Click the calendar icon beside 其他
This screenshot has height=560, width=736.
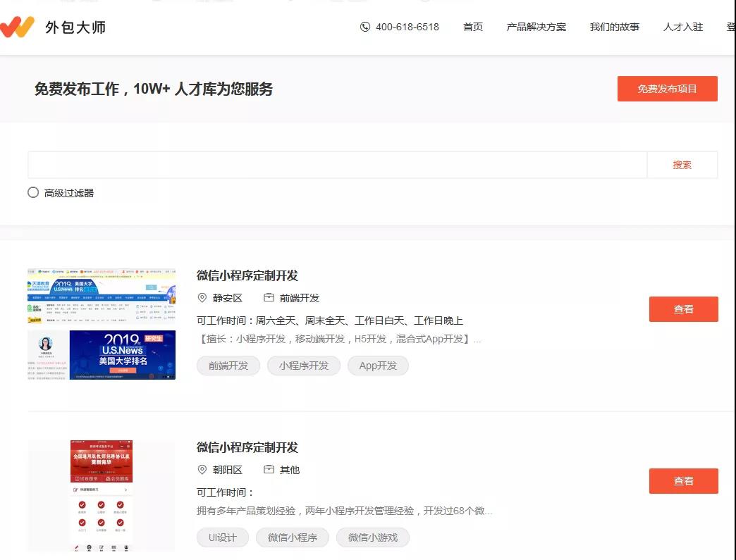269,469
